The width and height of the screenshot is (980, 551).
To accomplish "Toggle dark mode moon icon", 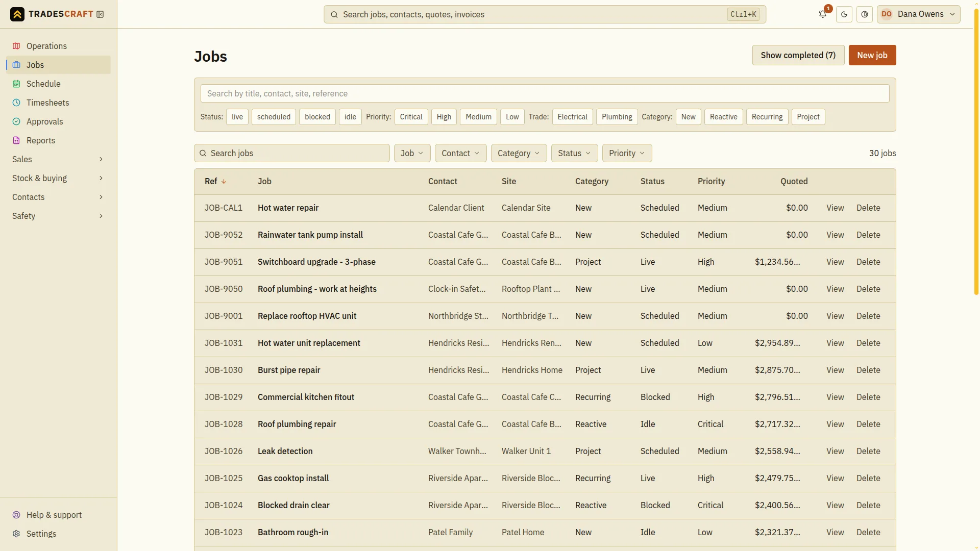I will click(844, 14).
